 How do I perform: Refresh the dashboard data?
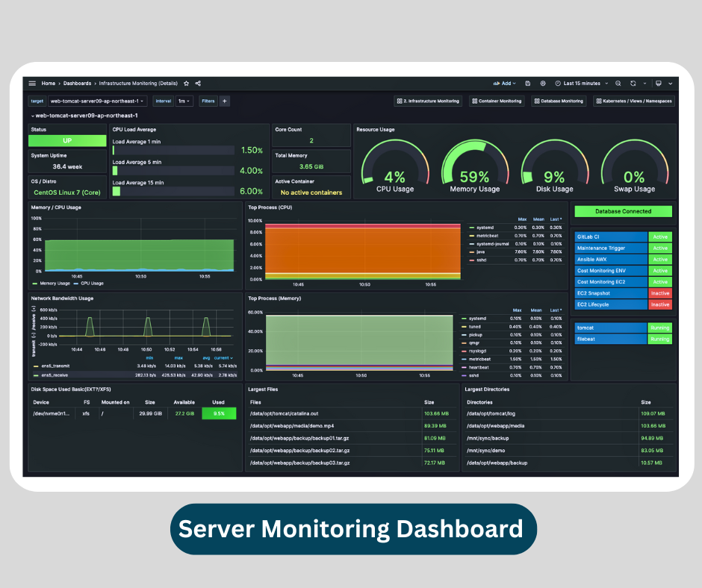coord(633,84)
